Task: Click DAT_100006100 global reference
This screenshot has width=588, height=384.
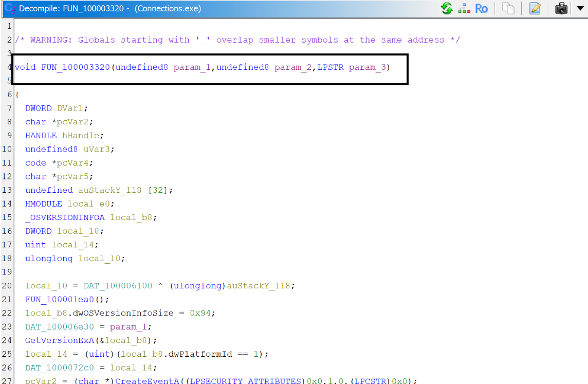Action: tap(118, 286)
